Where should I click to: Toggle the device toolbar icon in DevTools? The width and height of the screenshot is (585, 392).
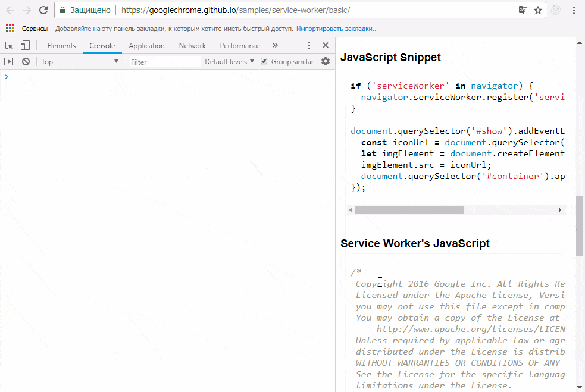tap(25, 45)
